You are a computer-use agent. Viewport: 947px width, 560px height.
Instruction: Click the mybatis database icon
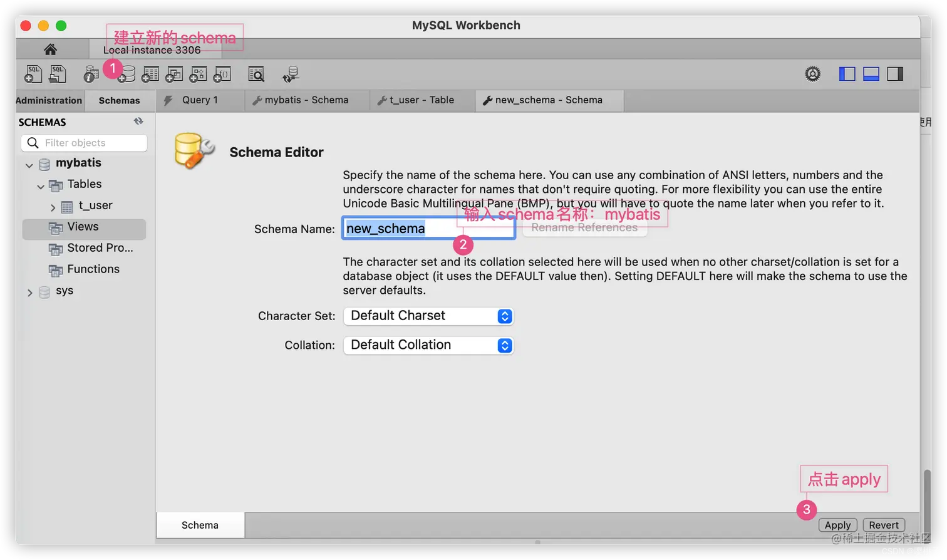(44, 164)
